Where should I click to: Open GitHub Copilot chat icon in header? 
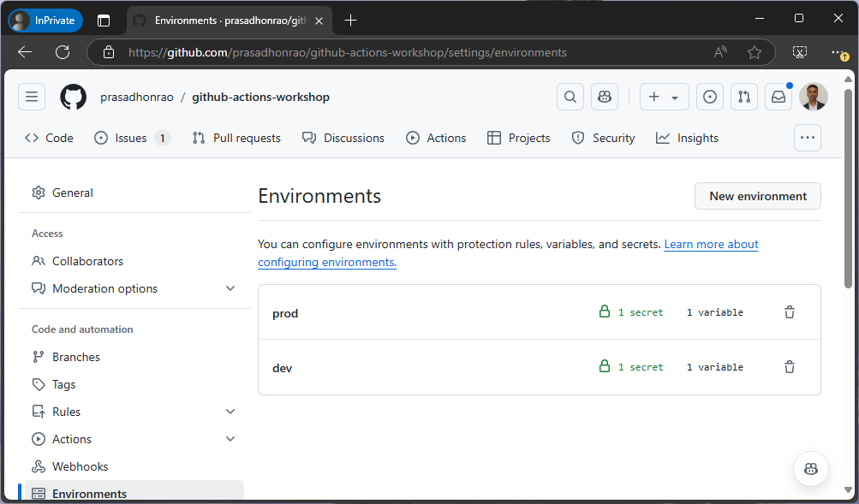(x=604, y=96)
